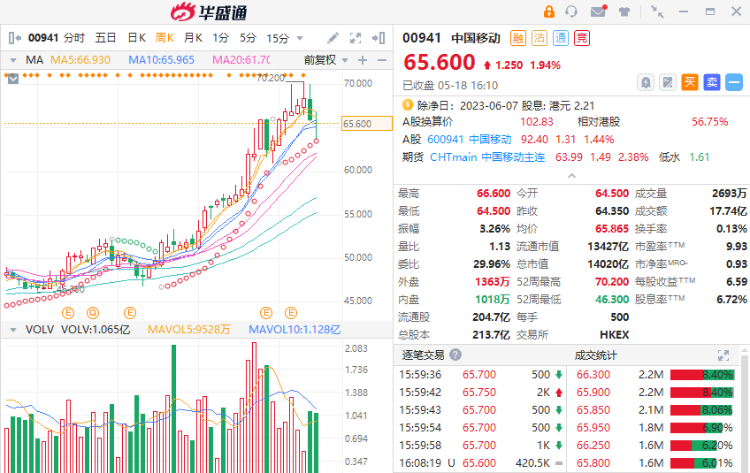Click the 沽 short-sell badge
The image size is (750, 473).
540,38
